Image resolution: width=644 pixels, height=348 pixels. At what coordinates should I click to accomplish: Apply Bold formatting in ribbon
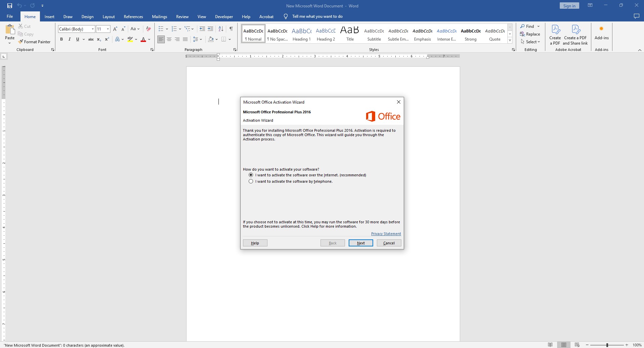61,39
